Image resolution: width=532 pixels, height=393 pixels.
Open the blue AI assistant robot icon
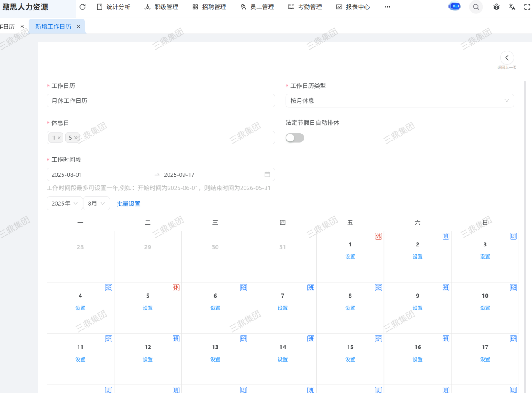click(x=454, y=7)
